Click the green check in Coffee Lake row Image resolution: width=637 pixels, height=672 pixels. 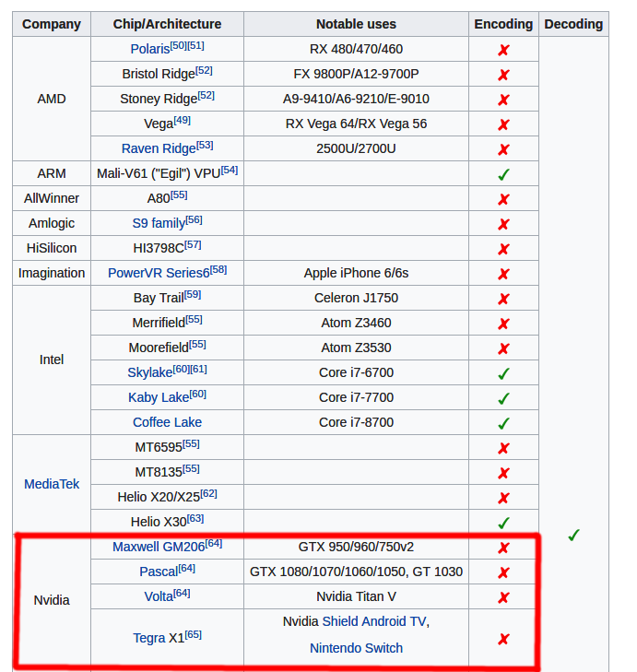pos(503,423)
